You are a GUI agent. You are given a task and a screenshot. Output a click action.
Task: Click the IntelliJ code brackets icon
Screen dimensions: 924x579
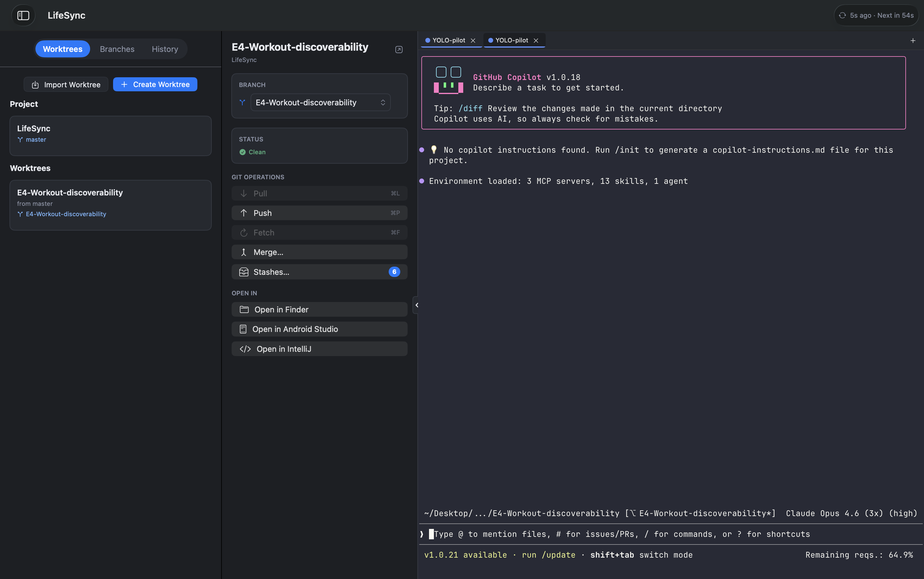click(x=245, y=349)
